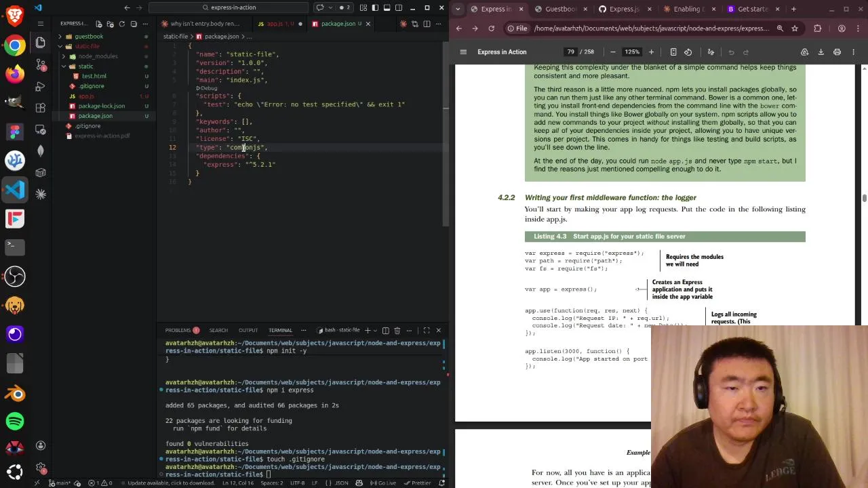This screenshot has height=488, width=868.
Task: Click New Folder icon in Explorer header
Action: coord(111,24)
